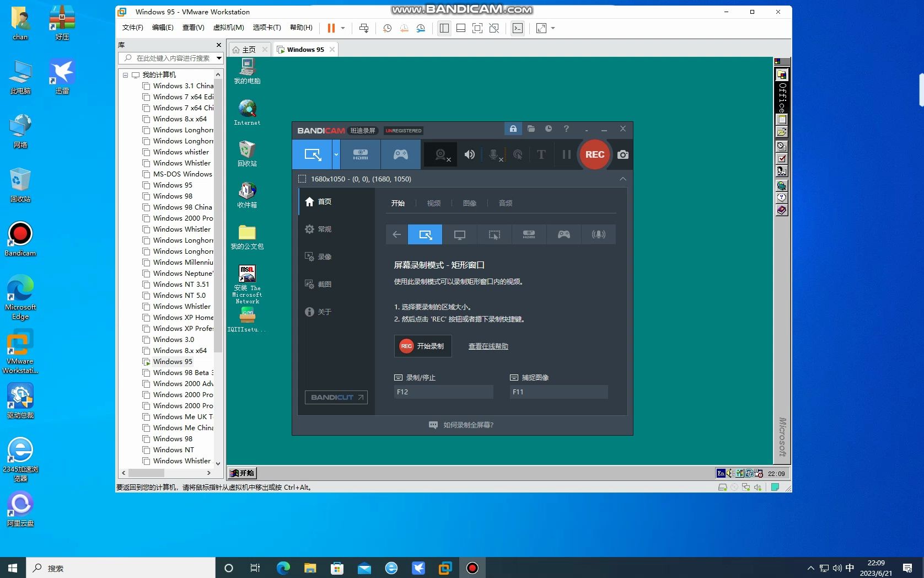The height and width of the screenshot is (578, 924).
Task: Open the recording mode dropdown arrow
Action: coord(336,154)
